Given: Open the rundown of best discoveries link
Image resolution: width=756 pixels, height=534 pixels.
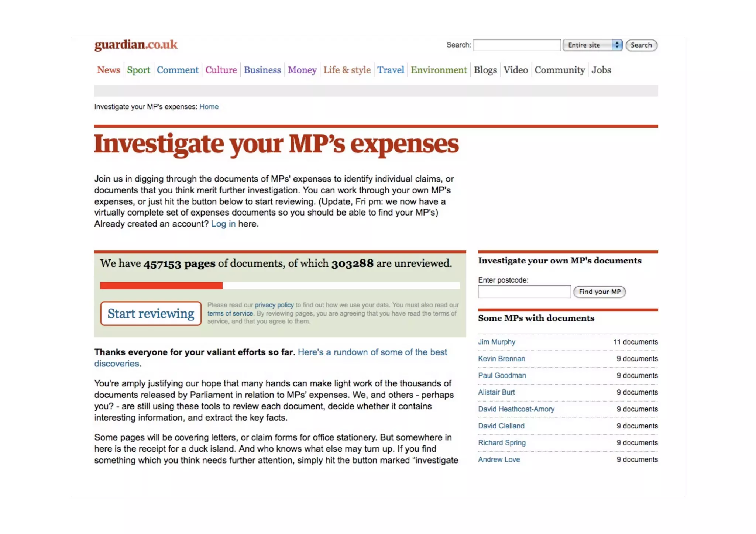Looking at the screenshot, I should click(372, 352).
